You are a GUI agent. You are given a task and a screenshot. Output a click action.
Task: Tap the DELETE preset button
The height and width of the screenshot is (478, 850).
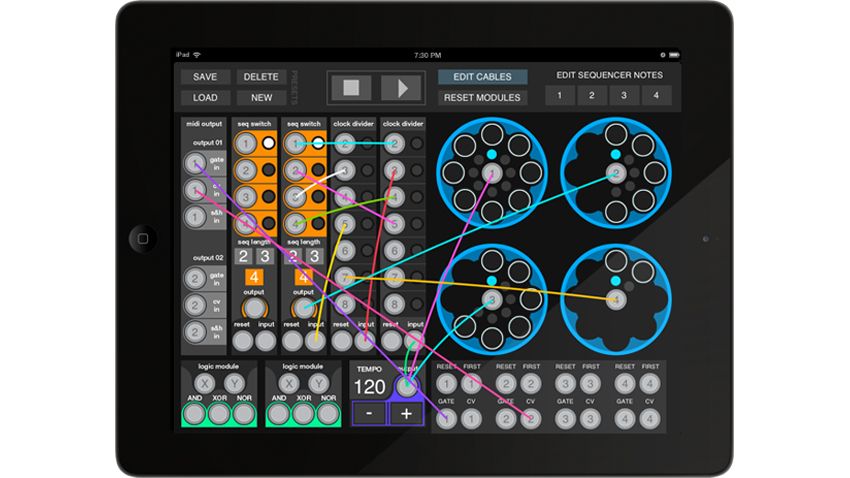261,77
